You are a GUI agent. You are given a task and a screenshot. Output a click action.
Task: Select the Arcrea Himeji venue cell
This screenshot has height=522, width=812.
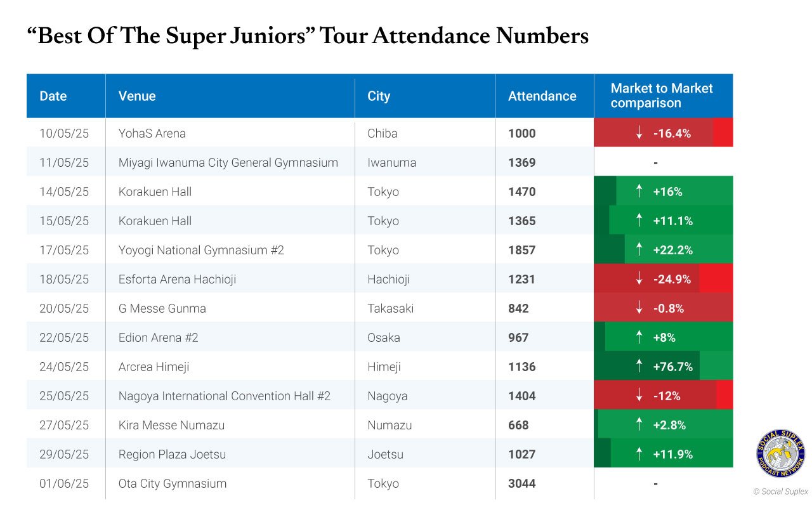pos(230,367)
